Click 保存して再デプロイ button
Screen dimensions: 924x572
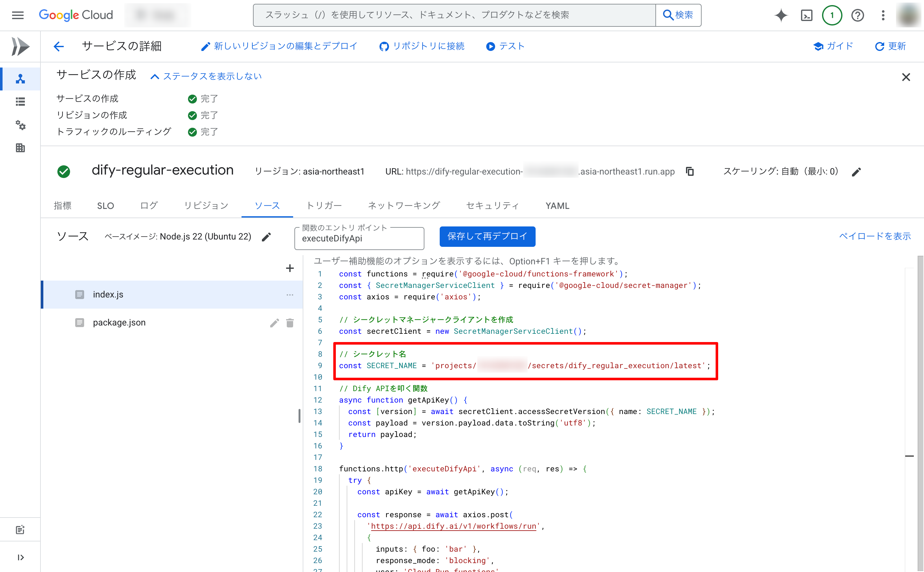487,236
